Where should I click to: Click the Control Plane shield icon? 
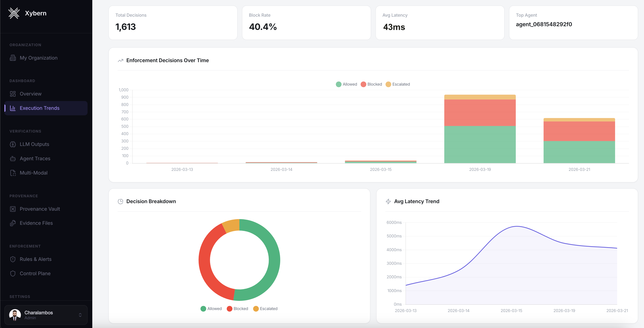(x=13, y=273)
